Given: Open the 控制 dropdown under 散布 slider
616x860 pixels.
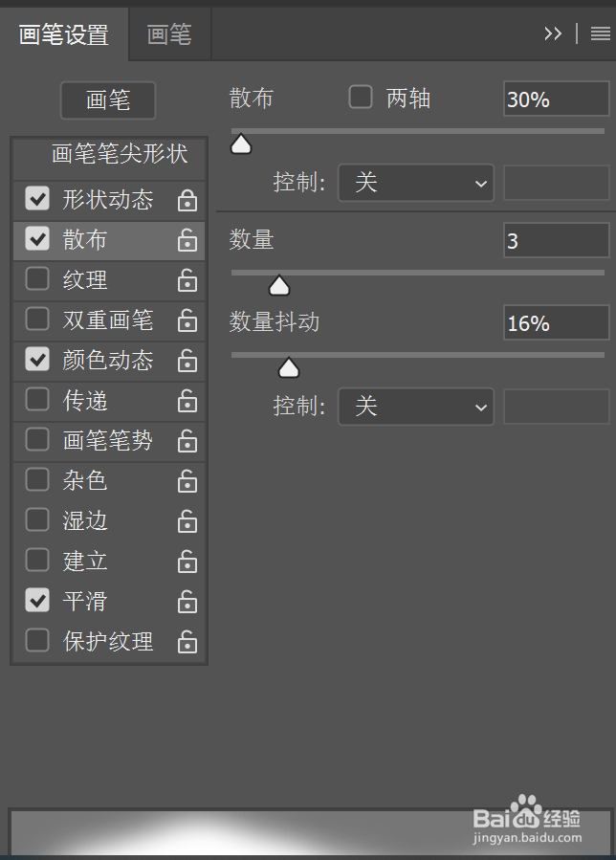Looking at the screenshot, I should click(416, 183).
